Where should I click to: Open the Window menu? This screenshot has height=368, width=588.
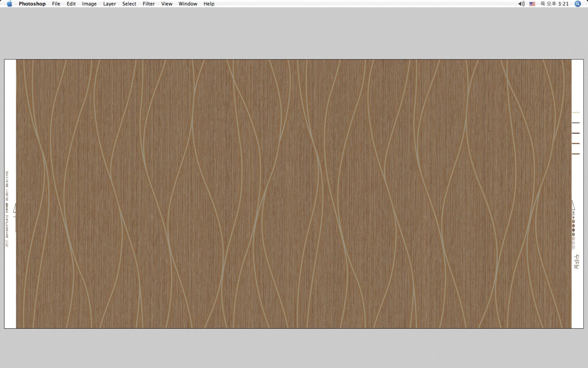pos(188,4)
